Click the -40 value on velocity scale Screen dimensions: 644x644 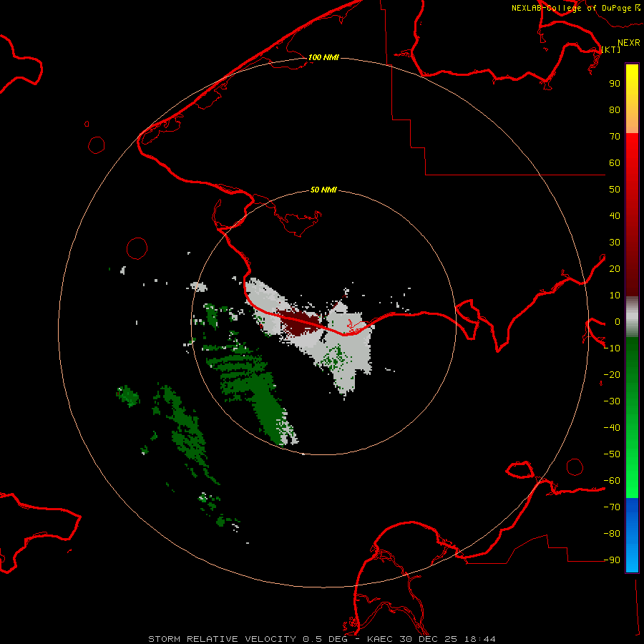pos(612,428)
